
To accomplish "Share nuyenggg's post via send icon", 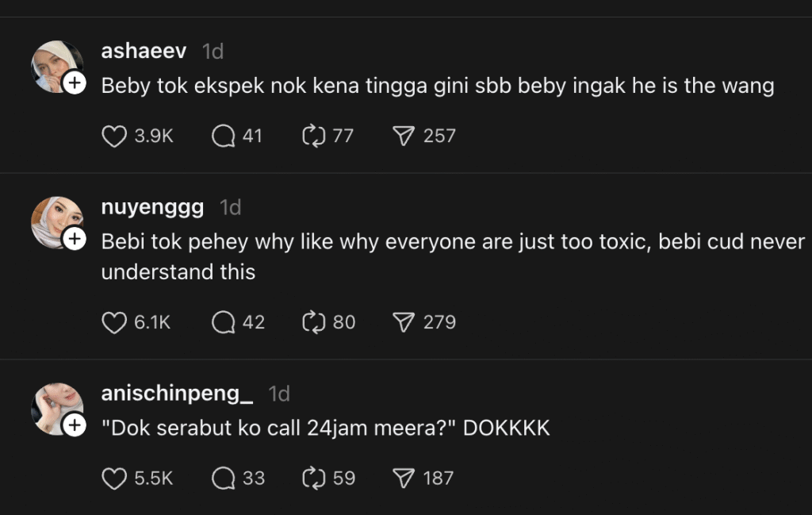I will click(x=405, y=322).
